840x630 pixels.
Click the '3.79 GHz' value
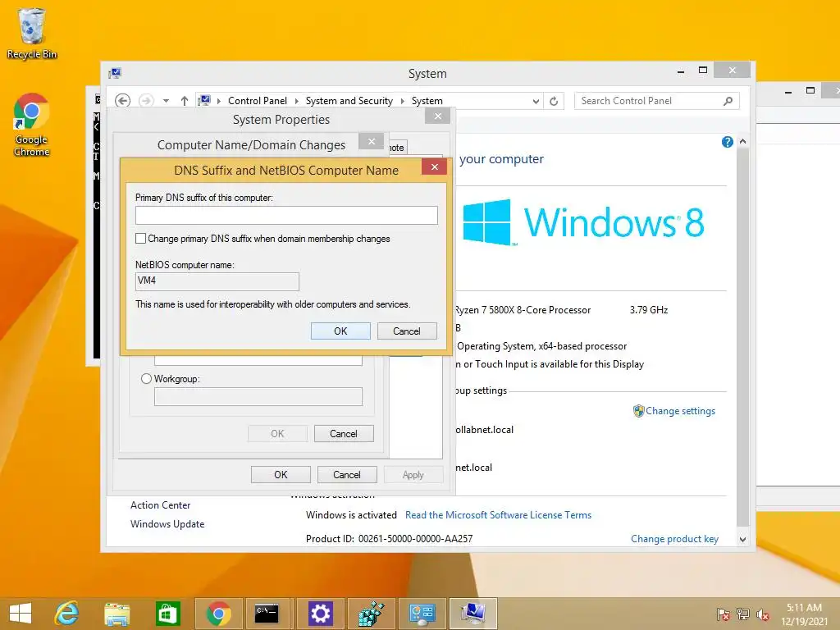coord(649,309)
